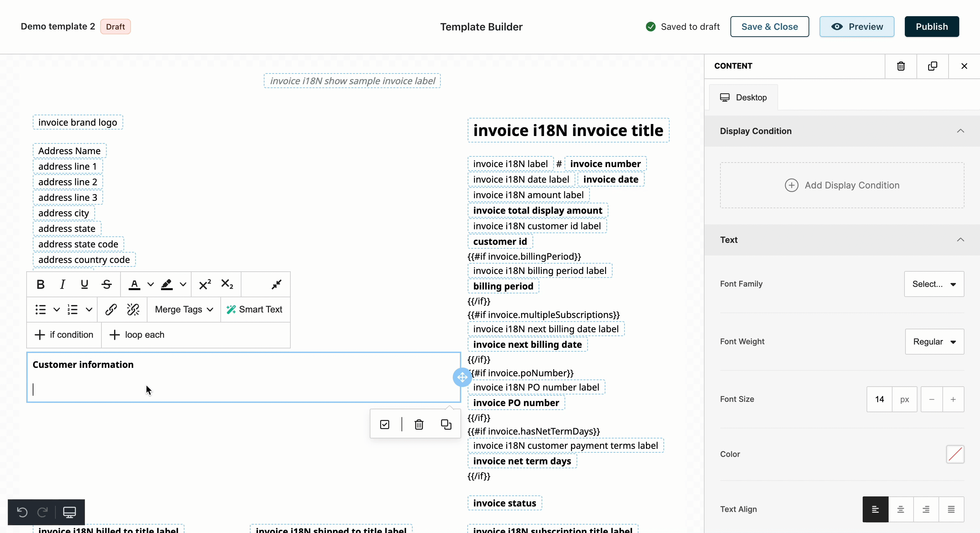Viewport: 980px width, 533px height.
Task: Duplicate content via panel copy icon
Action: coord(932,66)
